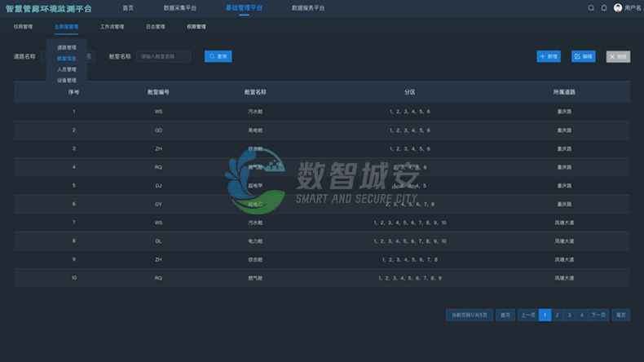Image resolution: width=644 pixels, height=362 pixels.
Task: Focus the 舱室名称 input field
Action: [x=164, y=56]
